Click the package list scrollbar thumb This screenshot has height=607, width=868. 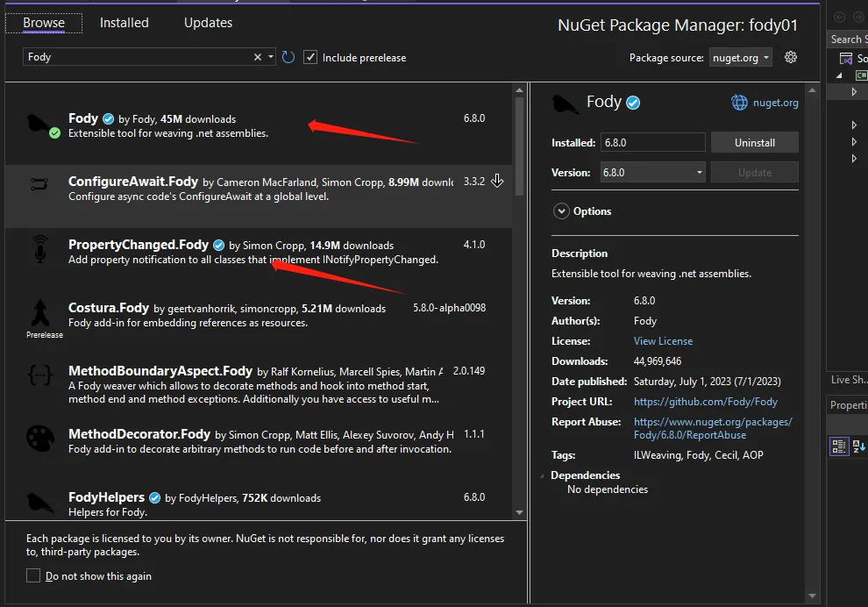click(519, 146)
